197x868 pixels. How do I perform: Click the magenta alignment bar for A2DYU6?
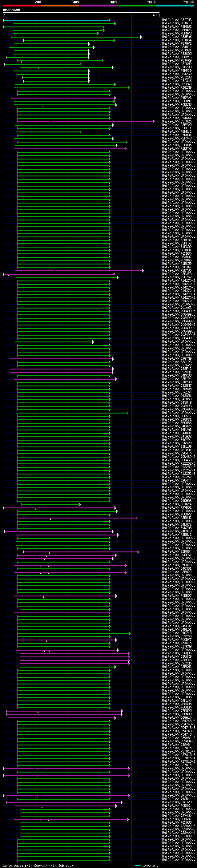tap(79, 271)
